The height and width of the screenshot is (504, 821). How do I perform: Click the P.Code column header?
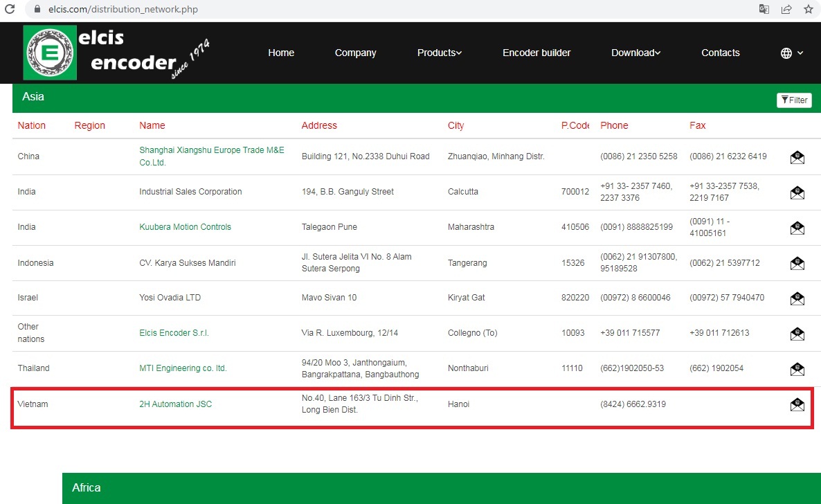pyautogui.click(x=575, y=125)
